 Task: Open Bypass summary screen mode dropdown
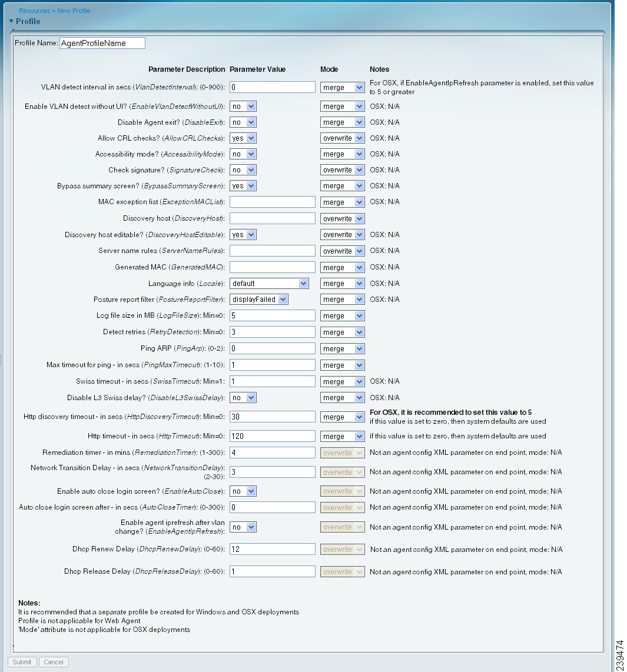coord(342,185)
